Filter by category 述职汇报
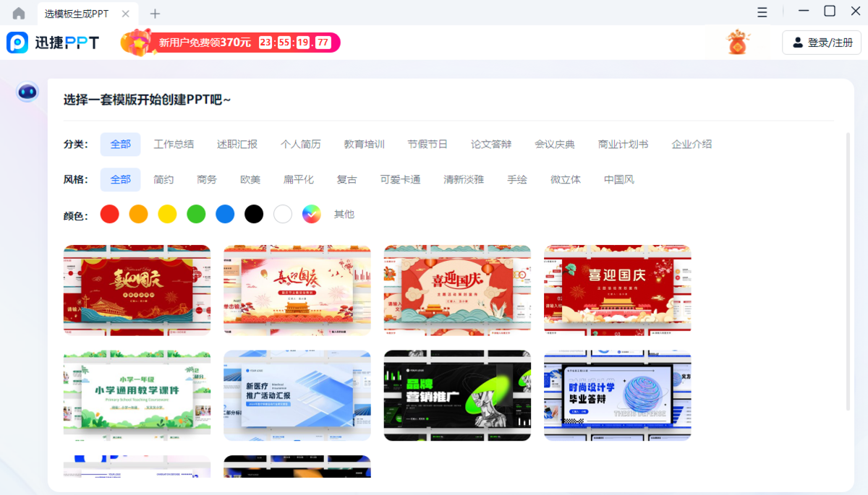The image size is (868, 495). pos(237,144)
